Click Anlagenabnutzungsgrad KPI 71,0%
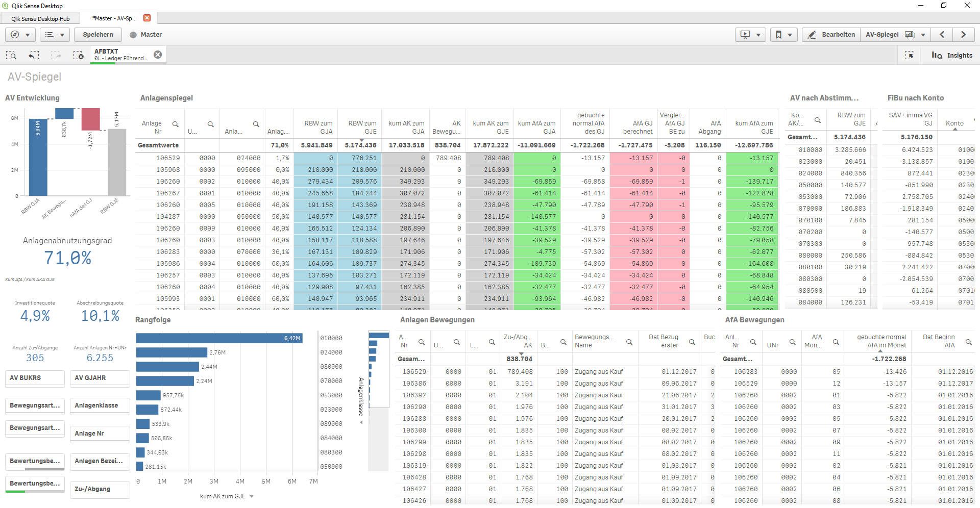This screenshot has height=508, width=980. (67, 258)
